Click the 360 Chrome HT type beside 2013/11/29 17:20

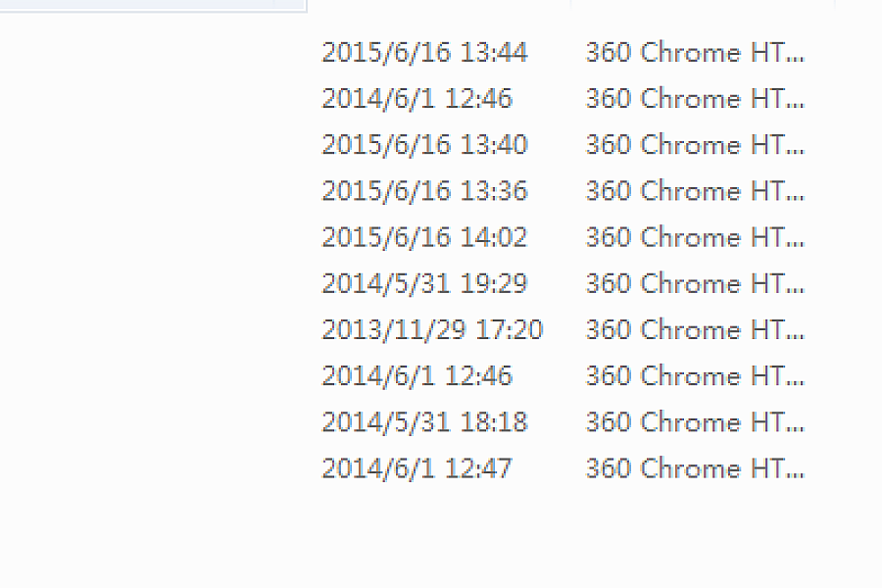[x=695, y=329]
